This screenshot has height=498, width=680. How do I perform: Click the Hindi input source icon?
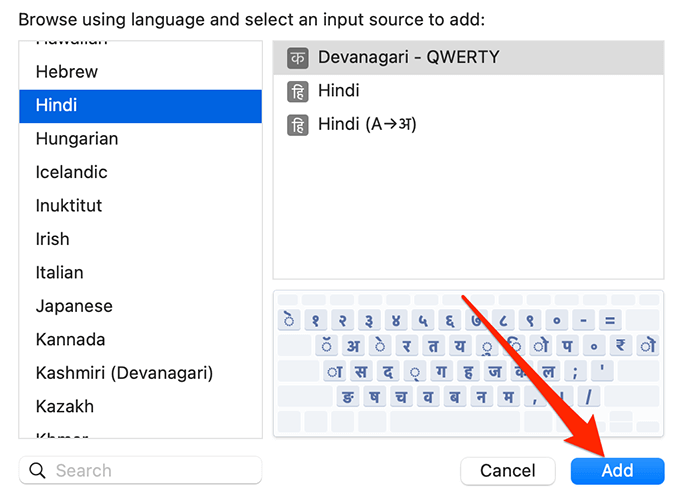(297, 91)
